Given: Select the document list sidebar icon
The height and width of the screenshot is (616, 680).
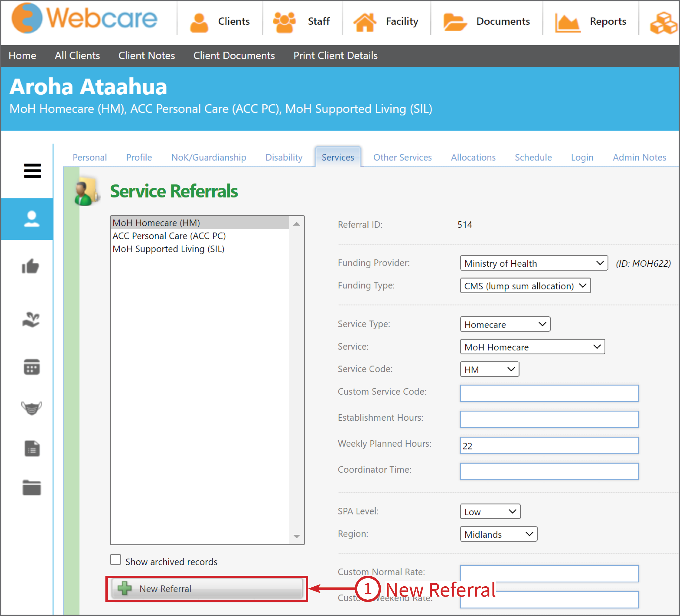Looking at the screenshot, I should (x=32, y=448).
